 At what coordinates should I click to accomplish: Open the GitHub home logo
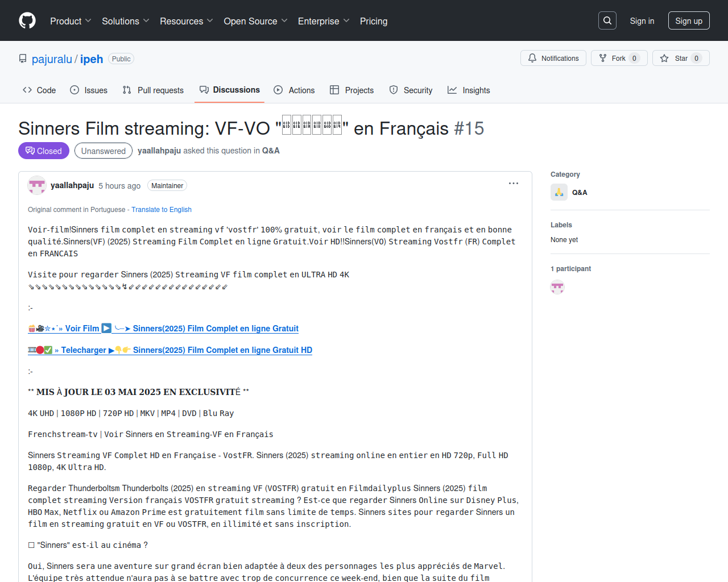click(x=27, y=20)
